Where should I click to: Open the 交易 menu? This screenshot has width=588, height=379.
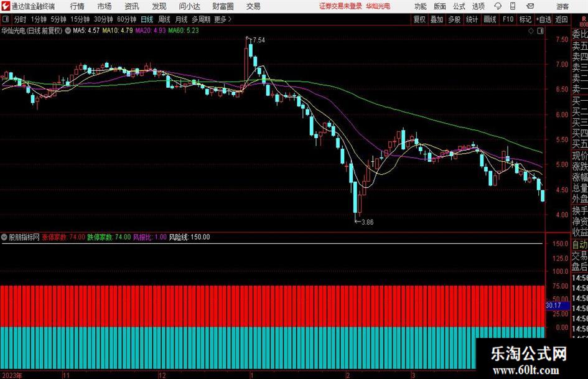click(x=253, y=6)
